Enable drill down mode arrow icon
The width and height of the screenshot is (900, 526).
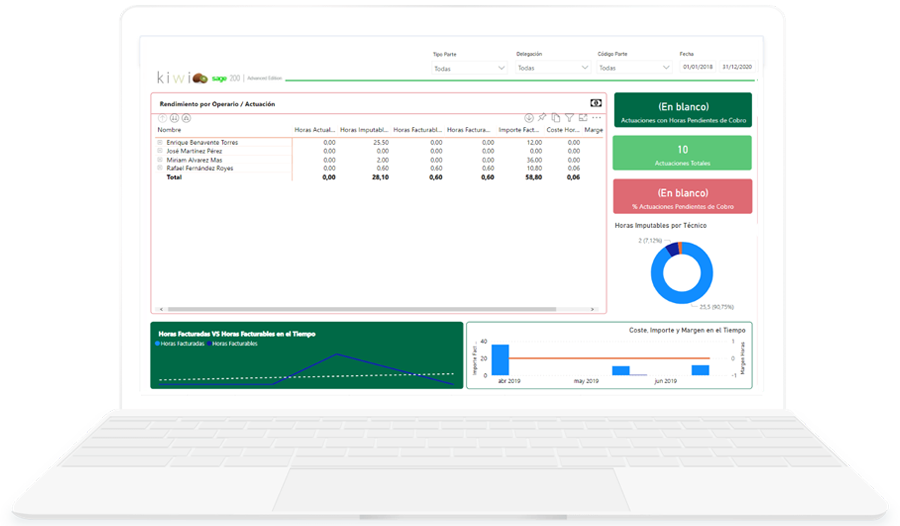pos(529,118)
